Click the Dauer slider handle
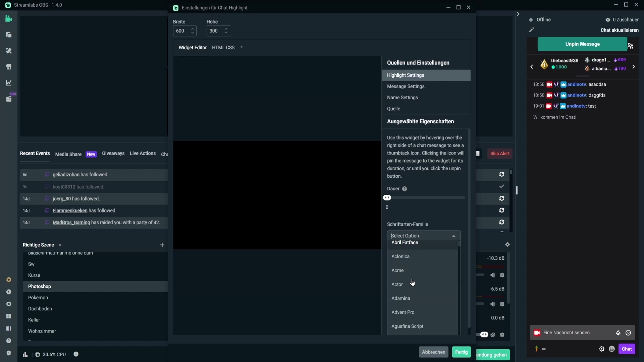The height and width of the screenshot is (362, 644). click(387, 198)
